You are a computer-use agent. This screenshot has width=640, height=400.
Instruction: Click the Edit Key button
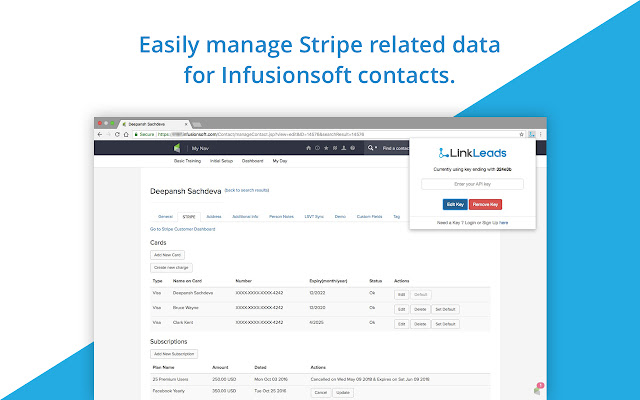(x=455, y=204)
